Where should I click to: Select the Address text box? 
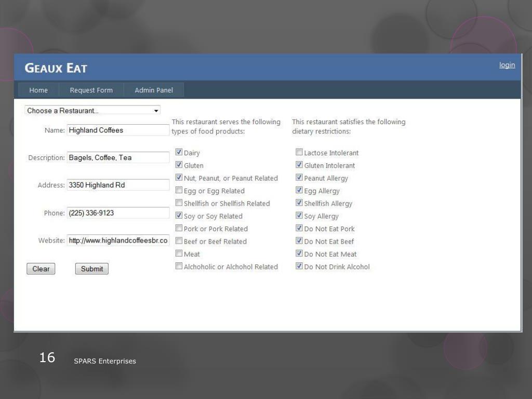[118, 185]
